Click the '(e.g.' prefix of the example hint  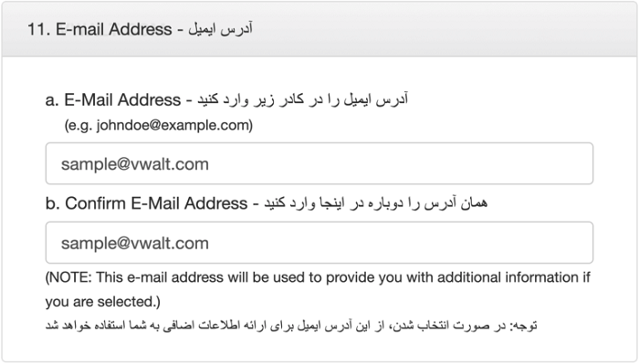79,125
